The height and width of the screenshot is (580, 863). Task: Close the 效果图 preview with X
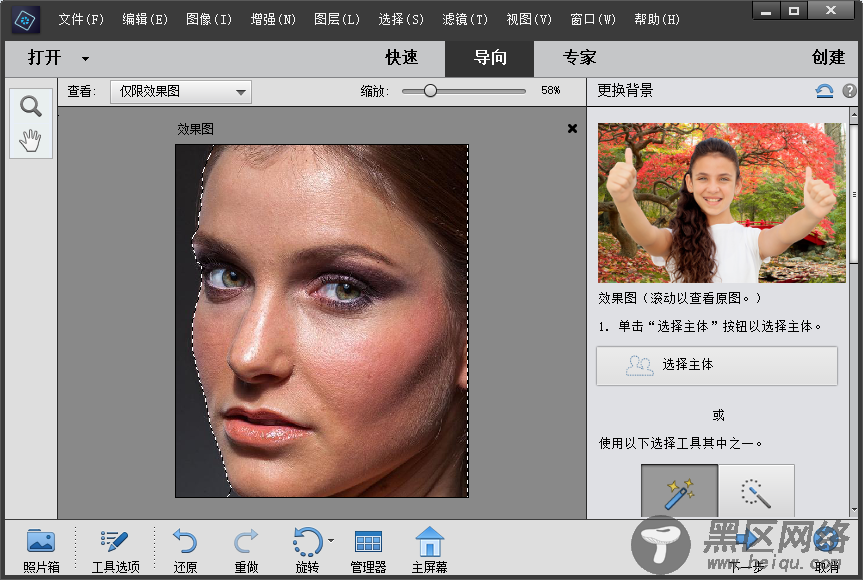point(572,128)
